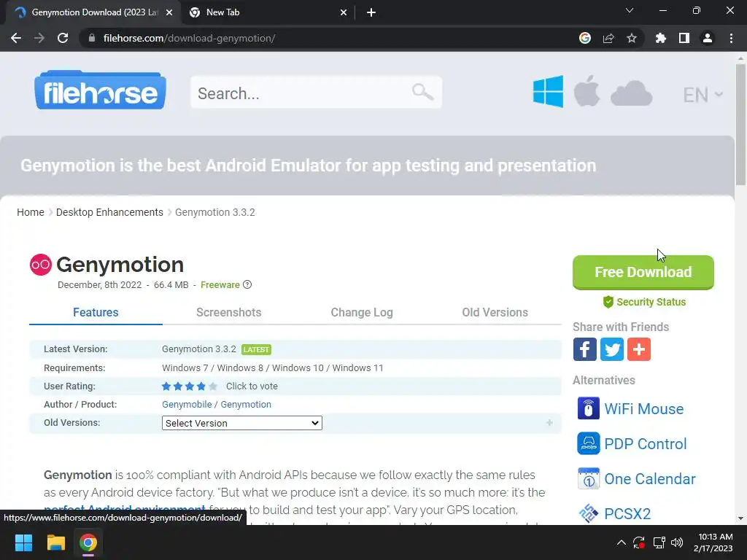Switch to the Change Log tab

362,312
